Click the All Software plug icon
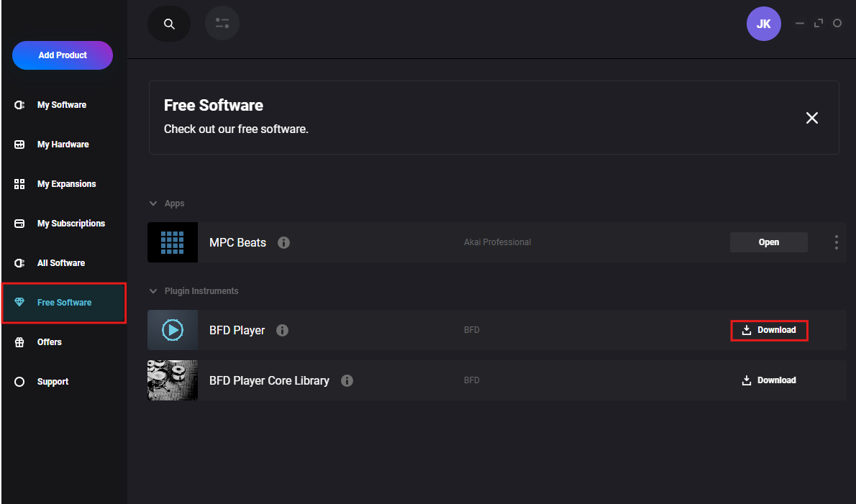 click(19, 263)
